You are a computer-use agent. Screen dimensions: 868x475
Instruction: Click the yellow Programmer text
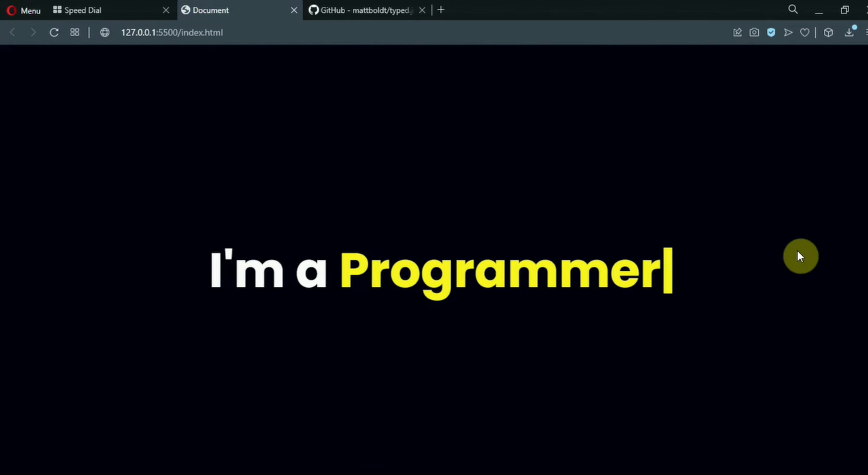pos(500,273)
